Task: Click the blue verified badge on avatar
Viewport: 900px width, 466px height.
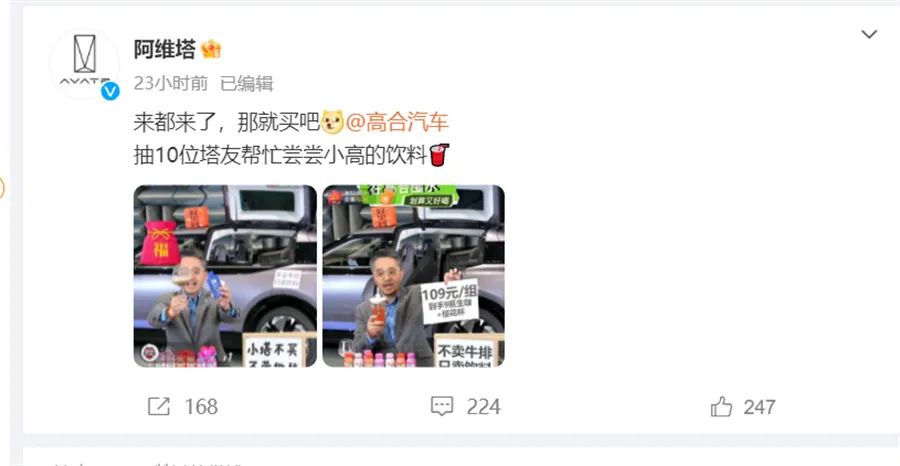Action: point(110,91)
